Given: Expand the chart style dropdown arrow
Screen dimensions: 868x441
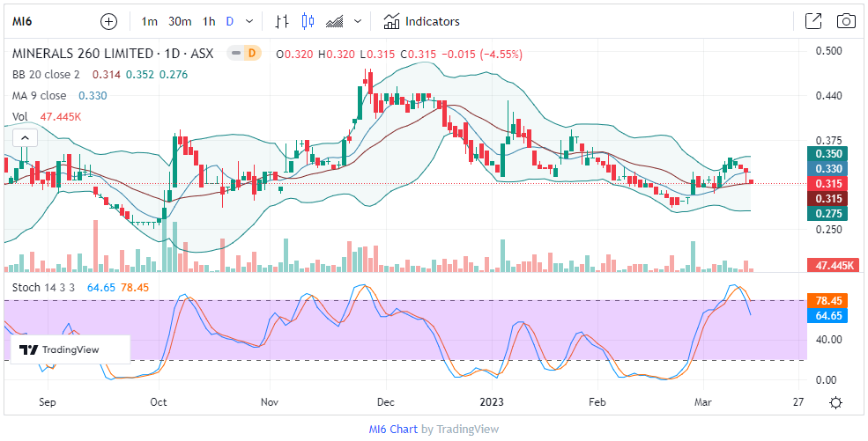Looking at the screenshot, I should point(357,21).
